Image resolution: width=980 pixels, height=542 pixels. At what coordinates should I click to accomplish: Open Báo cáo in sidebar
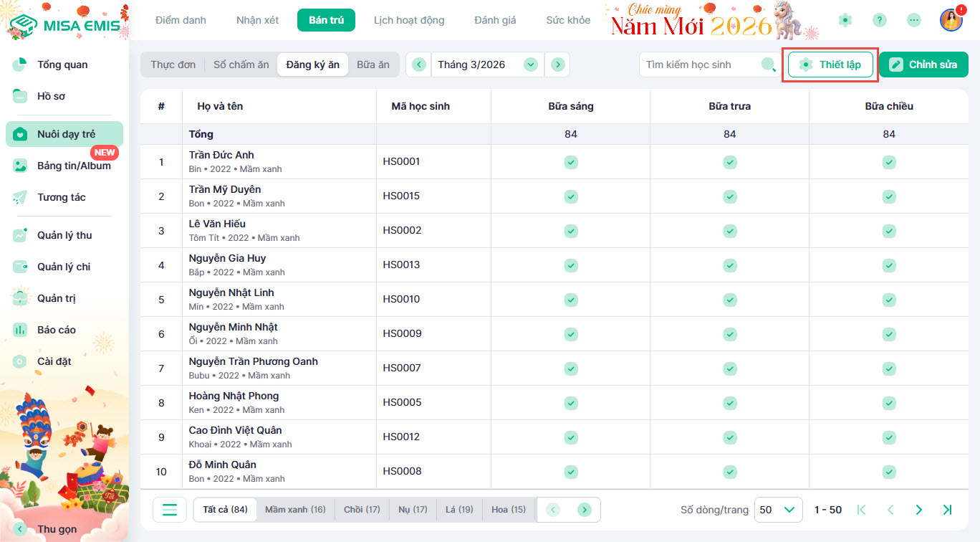[57, 330]
